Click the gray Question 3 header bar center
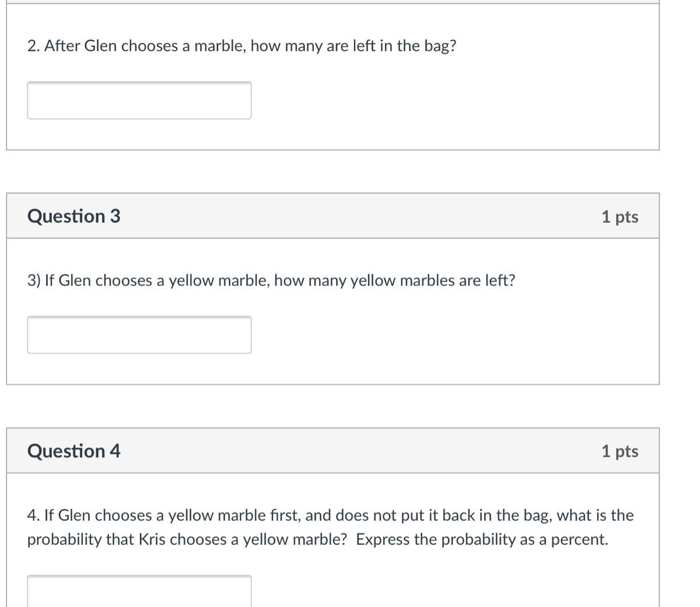The image size is (700, 607). [x=332, y=216]
